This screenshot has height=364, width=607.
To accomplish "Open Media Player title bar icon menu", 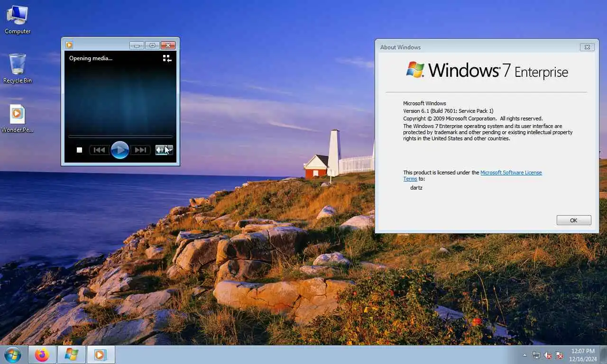I will point(69,45).
